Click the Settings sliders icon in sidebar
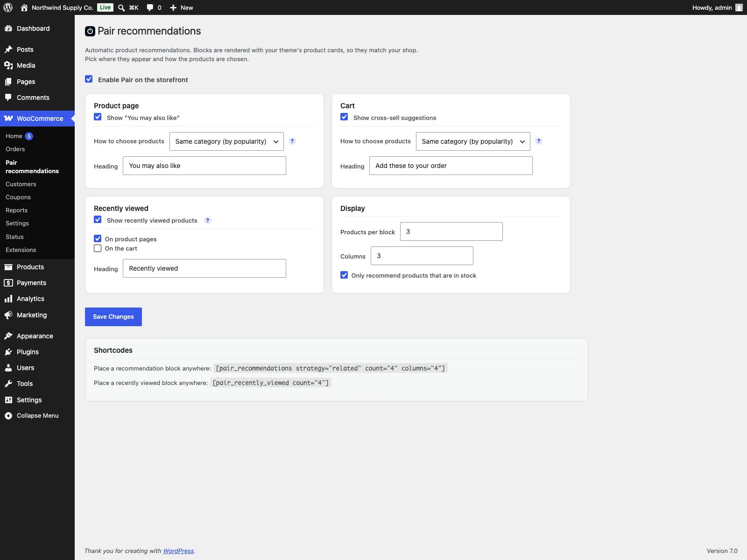This screenshot has width=747, height=560. [x=8, y=400]
